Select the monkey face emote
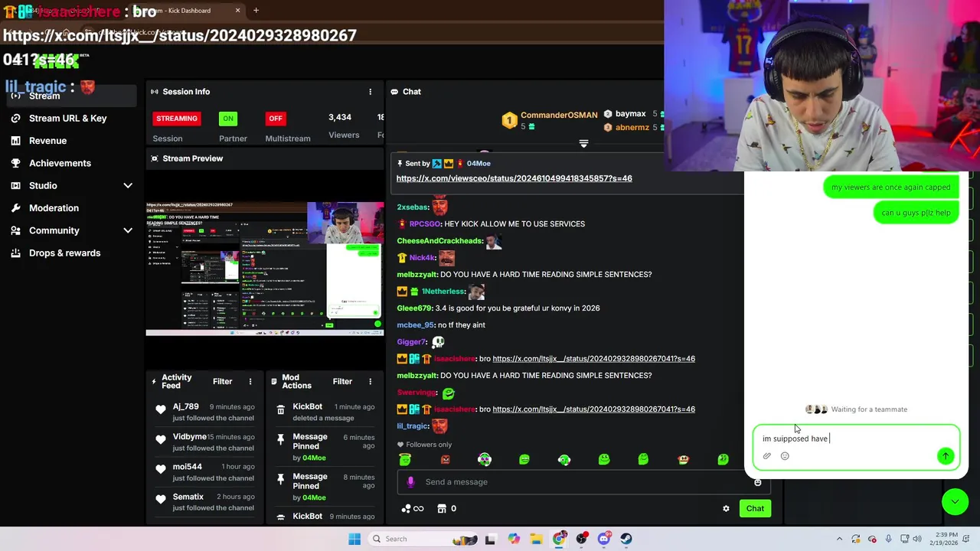 pyautogui.click(x=684, y=459)
